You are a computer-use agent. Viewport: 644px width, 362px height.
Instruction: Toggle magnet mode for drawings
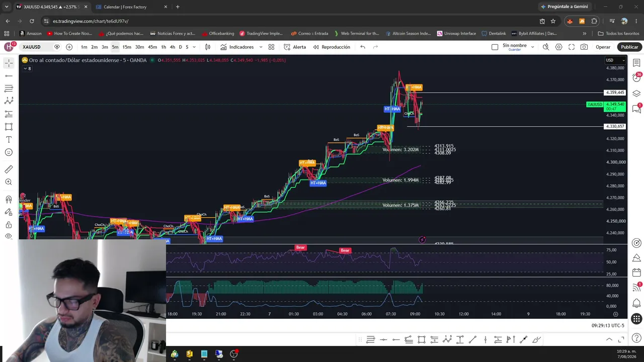[9, 199]
